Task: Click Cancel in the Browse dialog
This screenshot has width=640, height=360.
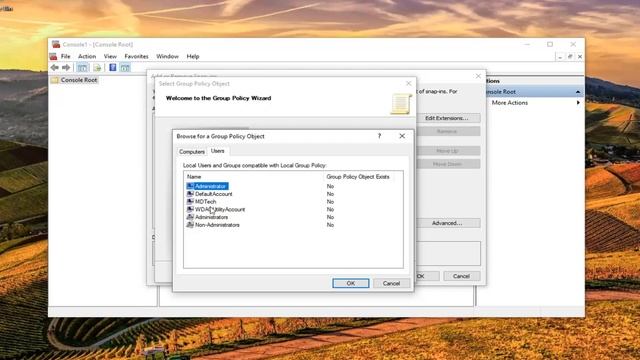Action: pyautogui.click(x=391, y=283)
